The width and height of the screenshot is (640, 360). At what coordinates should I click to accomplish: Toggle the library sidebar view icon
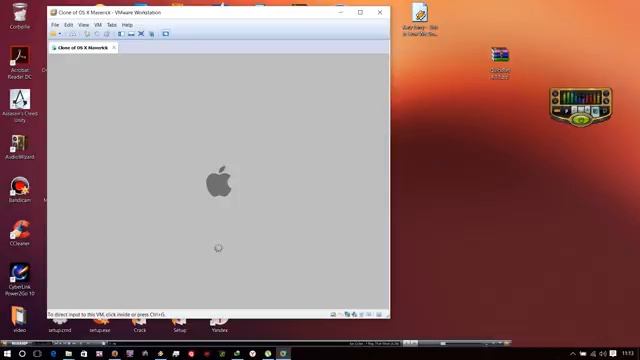click(x=121, y=34)
